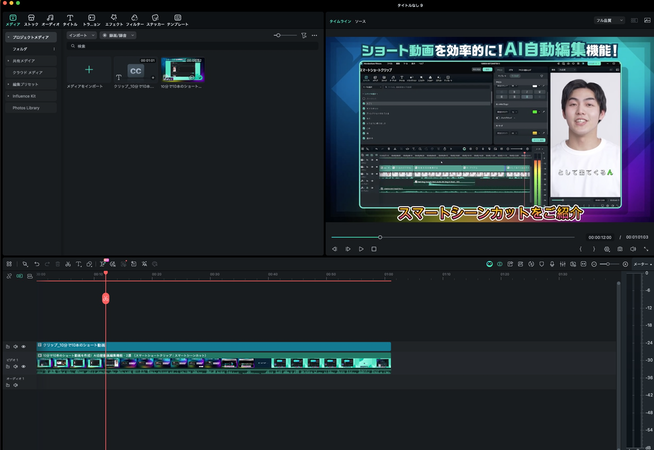654x450 pixels.
Task: Click the media search (検索) field
Action: coord(150,46)
